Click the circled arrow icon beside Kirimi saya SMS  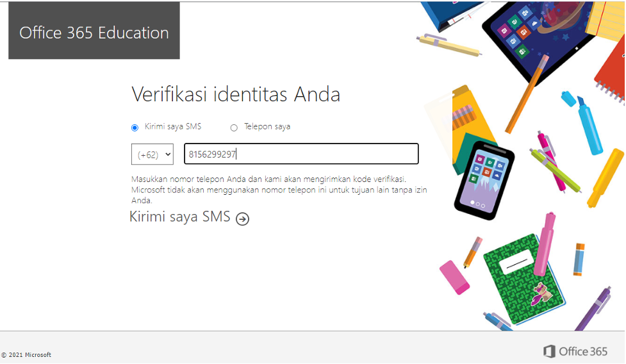pyautogui.click(x=242, y=219)
